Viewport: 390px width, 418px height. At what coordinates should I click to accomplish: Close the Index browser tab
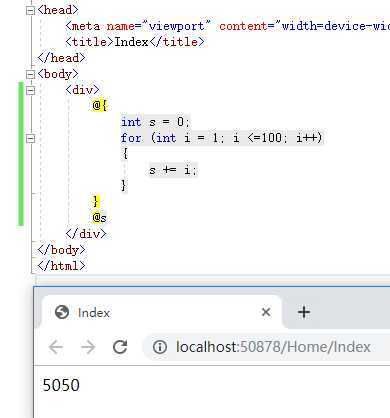point(266,312)
